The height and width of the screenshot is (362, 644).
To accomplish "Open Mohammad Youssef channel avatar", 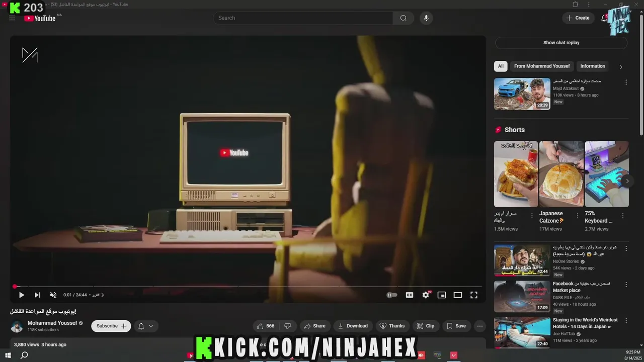I will [x=17, y=326].
